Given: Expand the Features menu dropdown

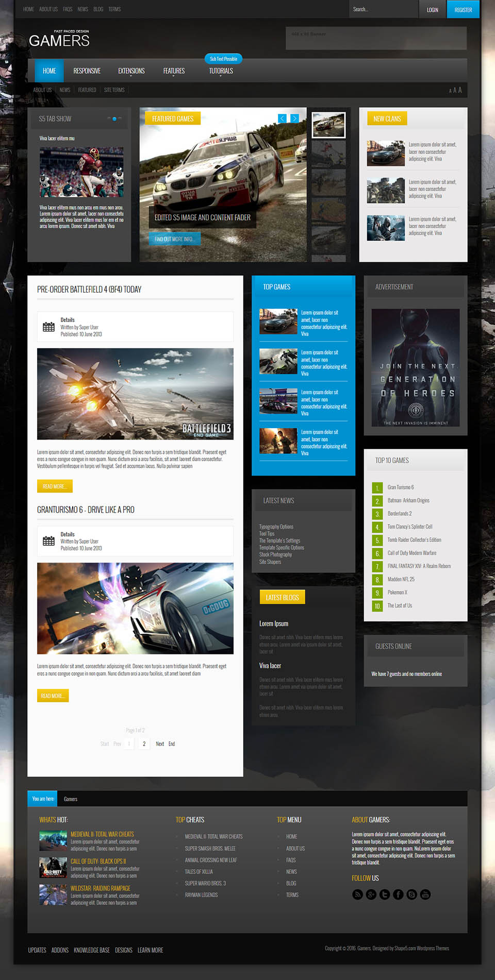Looking at the screenshot, I should click(x=174, y=71).
